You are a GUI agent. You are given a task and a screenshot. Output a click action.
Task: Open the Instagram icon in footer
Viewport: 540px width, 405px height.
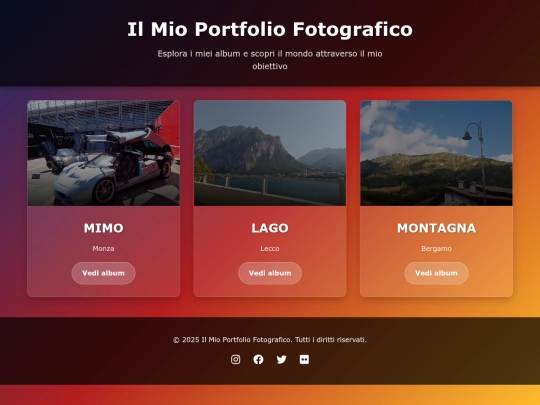[236, 359]
